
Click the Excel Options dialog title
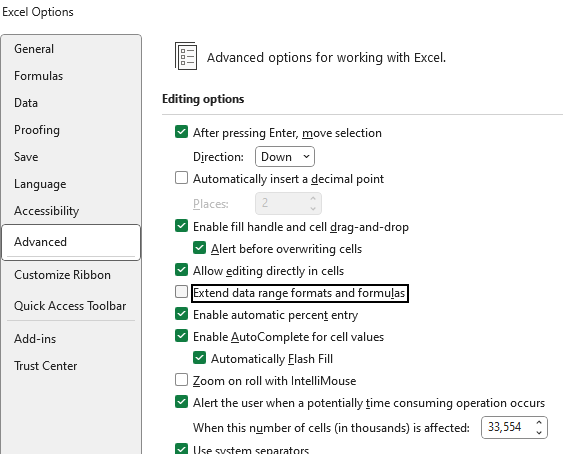[38, 12]
